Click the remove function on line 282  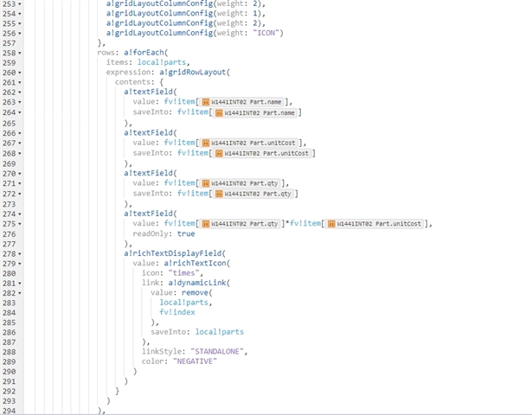click(195, 292)
